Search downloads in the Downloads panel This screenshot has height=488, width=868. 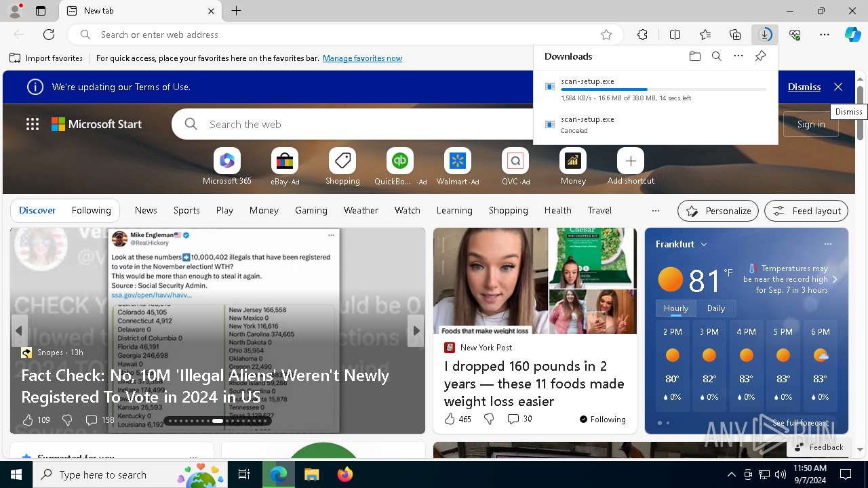tap(717, 56)
